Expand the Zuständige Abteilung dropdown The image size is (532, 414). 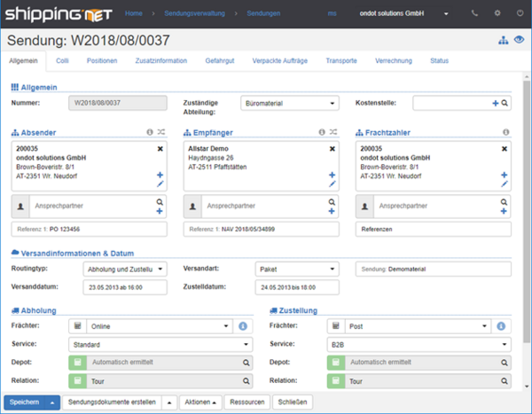click(290, 104)
